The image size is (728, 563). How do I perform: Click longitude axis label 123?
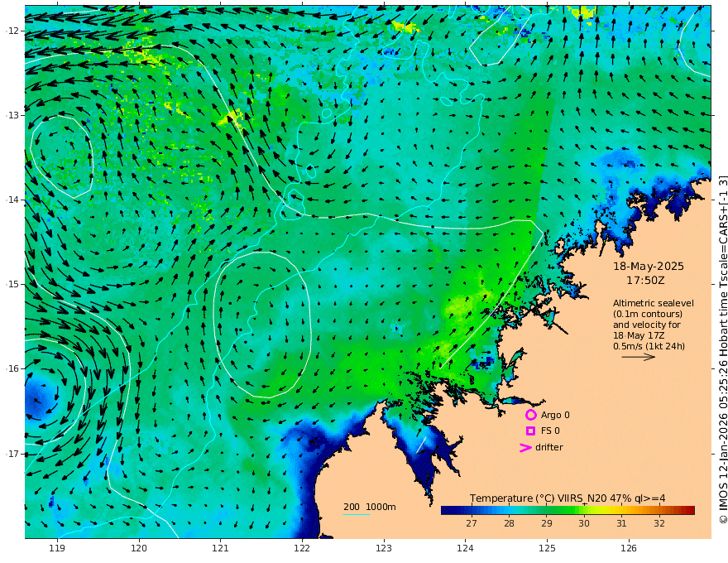384,548
